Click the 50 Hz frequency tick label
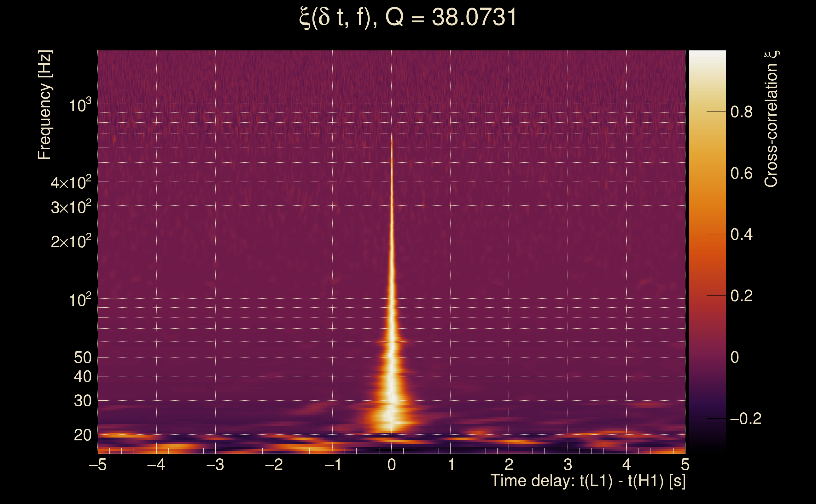Image resolution: width=816 pixels, height=504 pixels. pos(82,358)
